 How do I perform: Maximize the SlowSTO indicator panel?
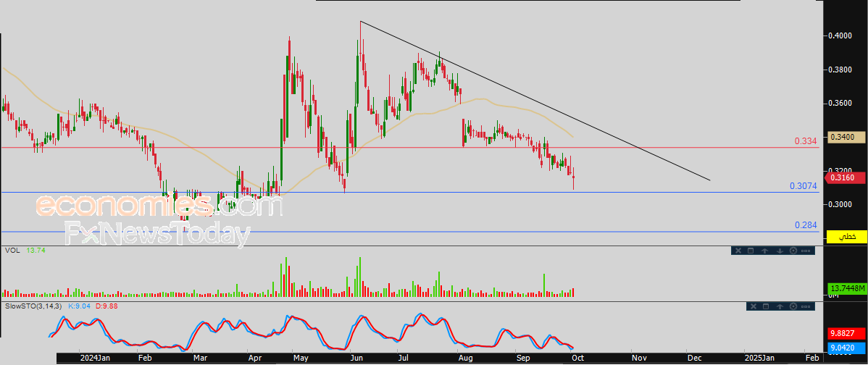766,306
